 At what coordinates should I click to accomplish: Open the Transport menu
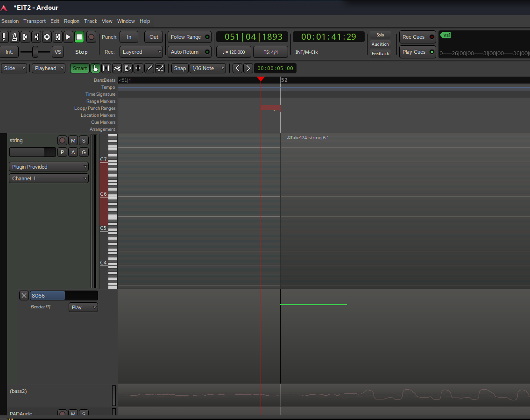point(35,21)
